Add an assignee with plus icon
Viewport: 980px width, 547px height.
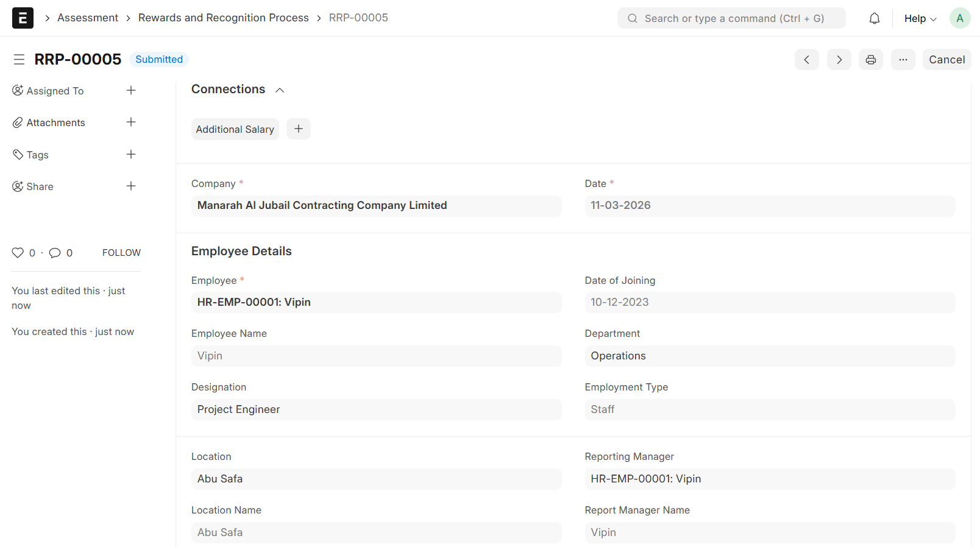pos(131,91)
